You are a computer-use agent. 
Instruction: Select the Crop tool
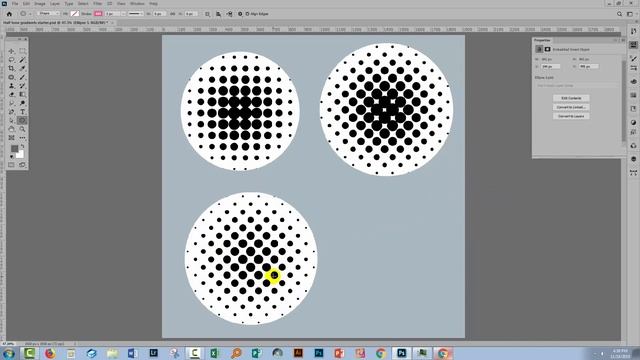(x=11, y=69)
